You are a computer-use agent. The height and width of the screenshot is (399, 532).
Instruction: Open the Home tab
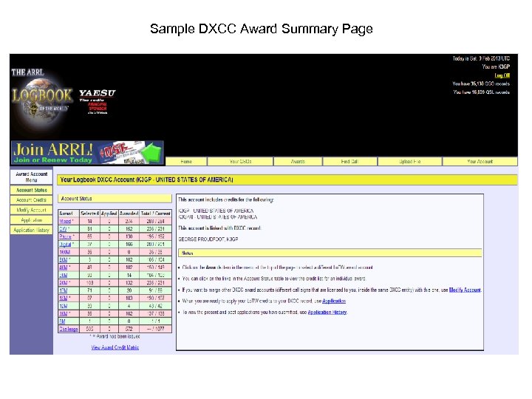pos(186,162)
